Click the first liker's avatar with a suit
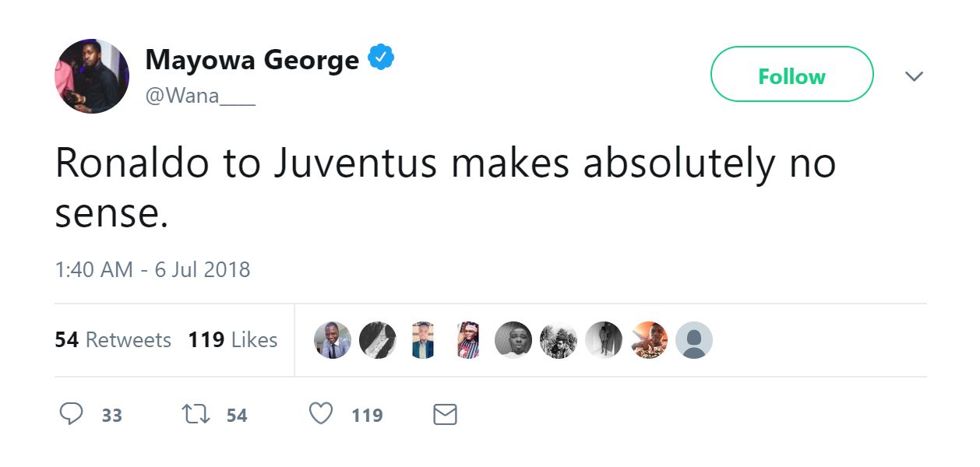 click(332, 339)
